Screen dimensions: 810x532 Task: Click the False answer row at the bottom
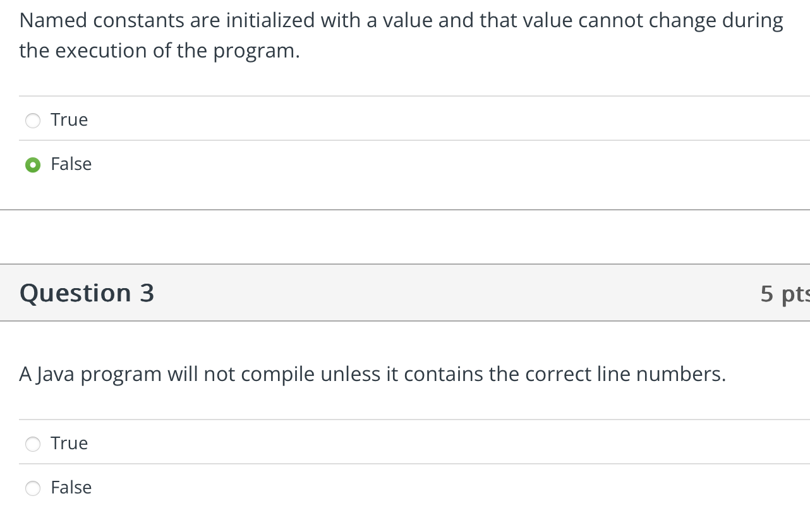click(253, 488)
